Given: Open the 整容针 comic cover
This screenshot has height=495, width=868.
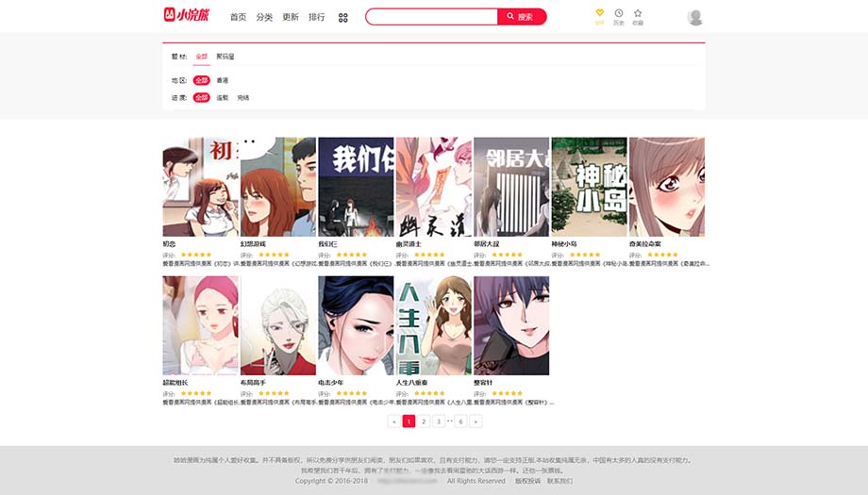Looking at the screenshot, I should coord(511,326).
